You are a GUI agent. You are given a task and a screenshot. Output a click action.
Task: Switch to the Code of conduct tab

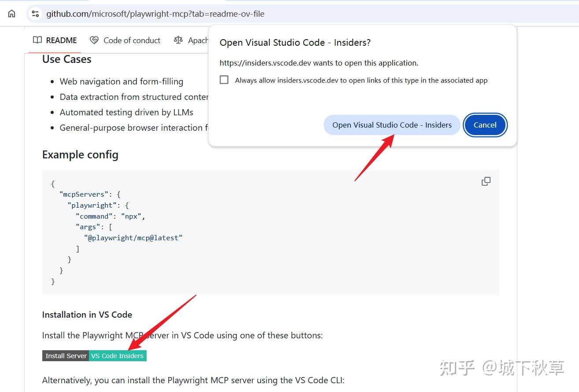click(131, 40)
